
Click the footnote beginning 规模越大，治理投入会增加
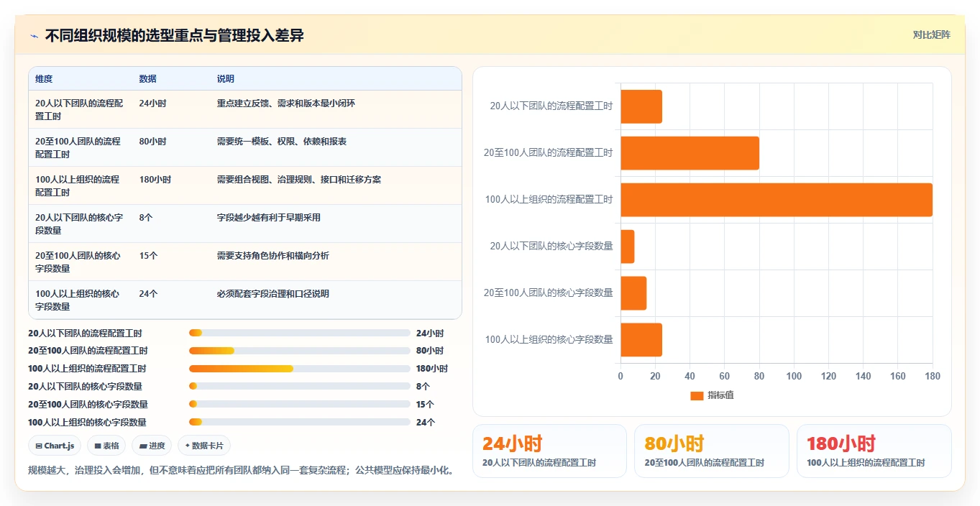point(241,471)
